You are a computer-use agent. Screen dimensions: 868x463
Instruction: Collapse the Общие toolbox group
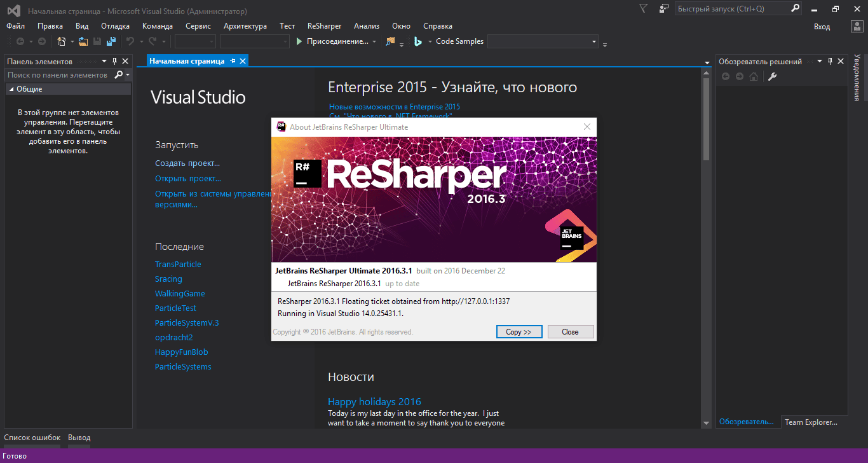pyautogui.click(x=11, y=89)
